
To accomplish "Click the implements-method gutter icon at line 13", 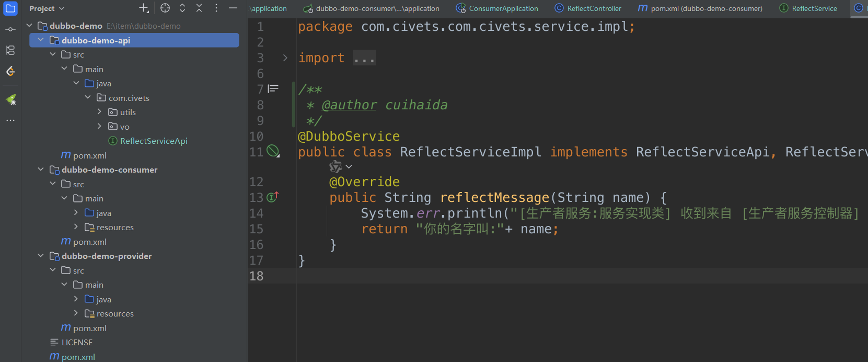I will click(273, 197).
